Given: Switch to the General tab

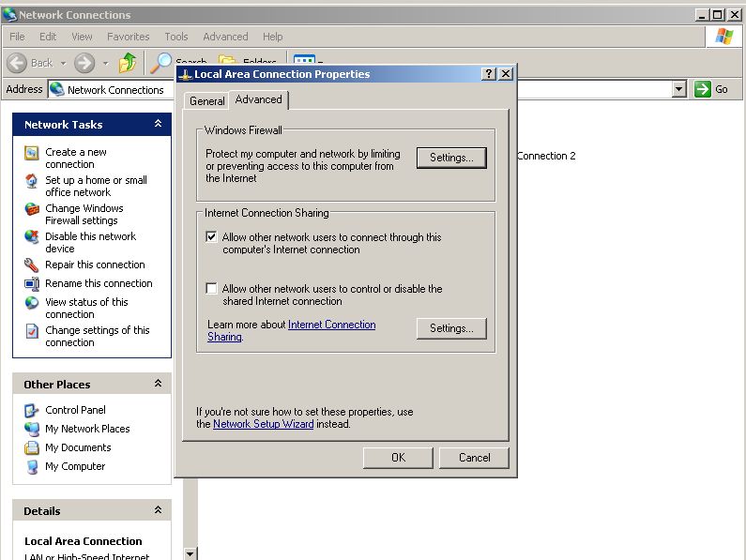Looking at the screenshot, I should pyautogui.click(x=207, y=101).
